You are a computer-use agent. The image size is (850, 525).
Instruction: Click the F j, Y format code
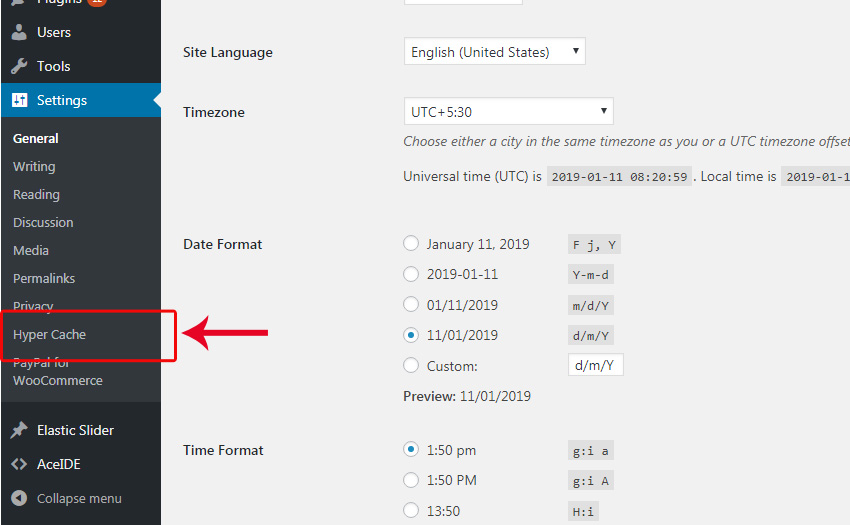(594, 245)
